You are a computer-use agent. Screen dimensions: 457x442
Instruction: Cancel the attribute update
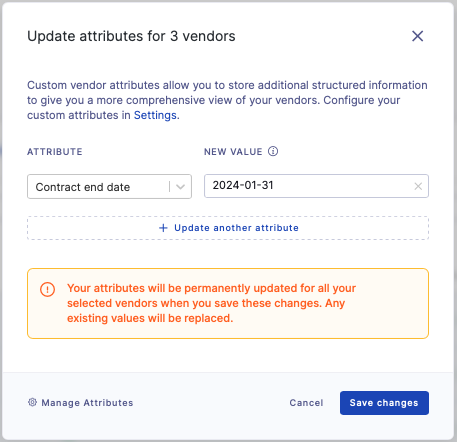pos(306,403)
